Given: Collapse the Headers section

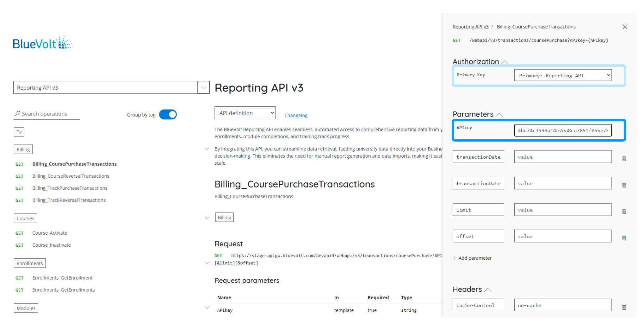Looking at the screenshot, I should (488, 290).
